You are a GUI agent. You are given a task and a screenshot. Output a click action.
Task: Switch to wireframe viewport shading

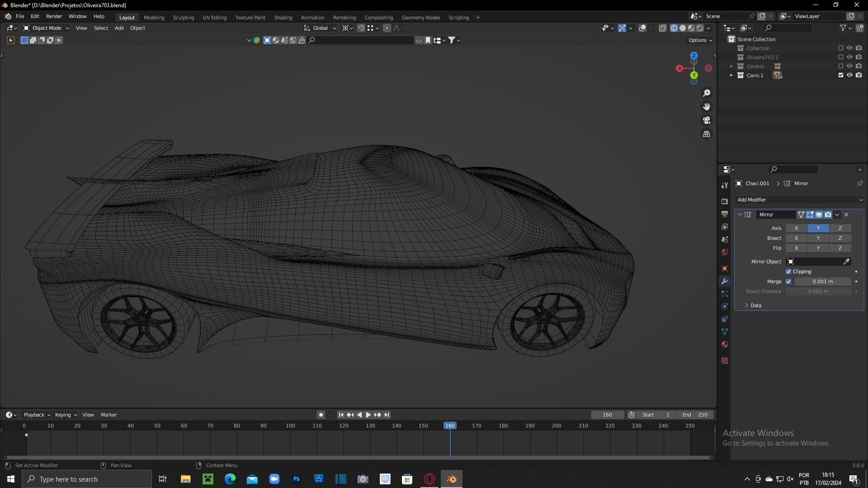click(x=674, y=28)
